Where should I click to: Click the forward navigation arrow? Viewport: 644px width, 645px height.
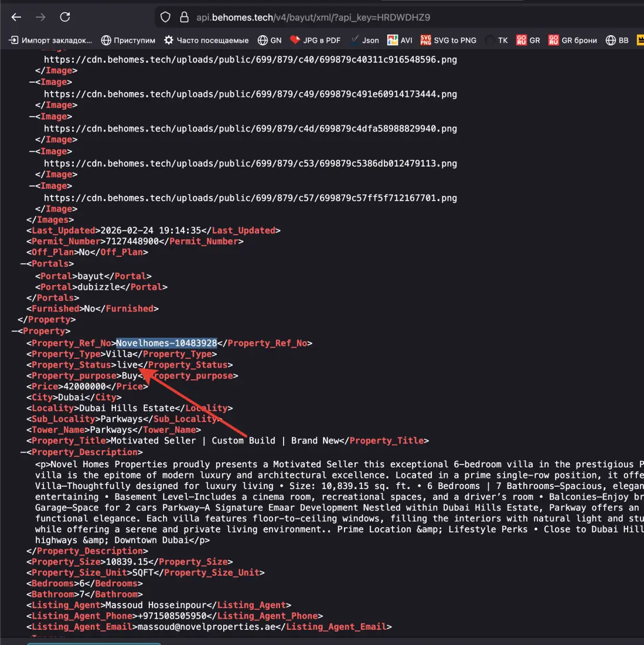40,17
